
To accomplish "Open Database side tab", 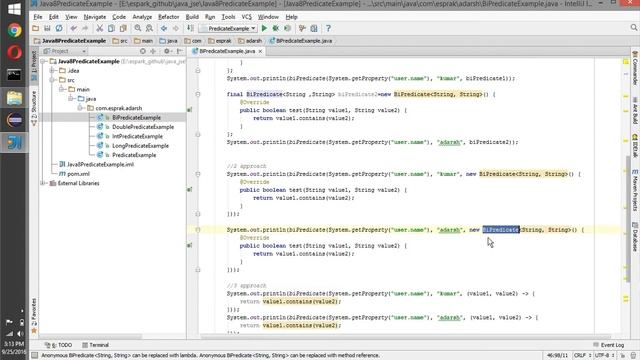I will (635, 236).
